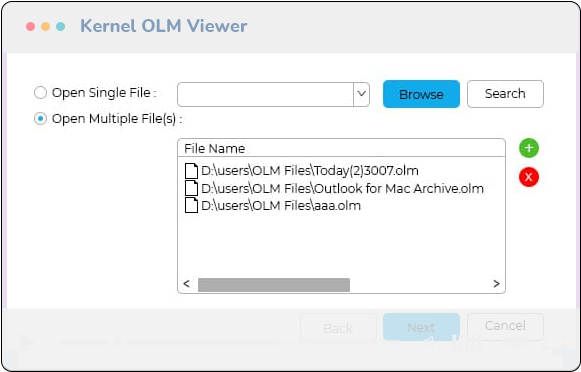Select the Open Multiple File(s) radio button
Image resolution: width=581 pixels, height=372 pixels.
[x=40, y=119]
